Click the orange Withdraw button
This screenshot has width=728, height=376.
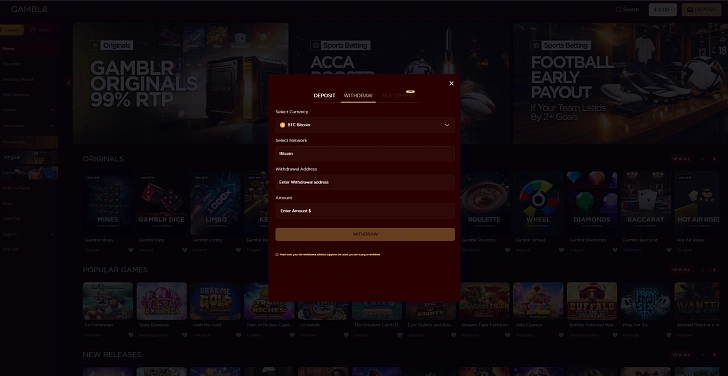365,234
